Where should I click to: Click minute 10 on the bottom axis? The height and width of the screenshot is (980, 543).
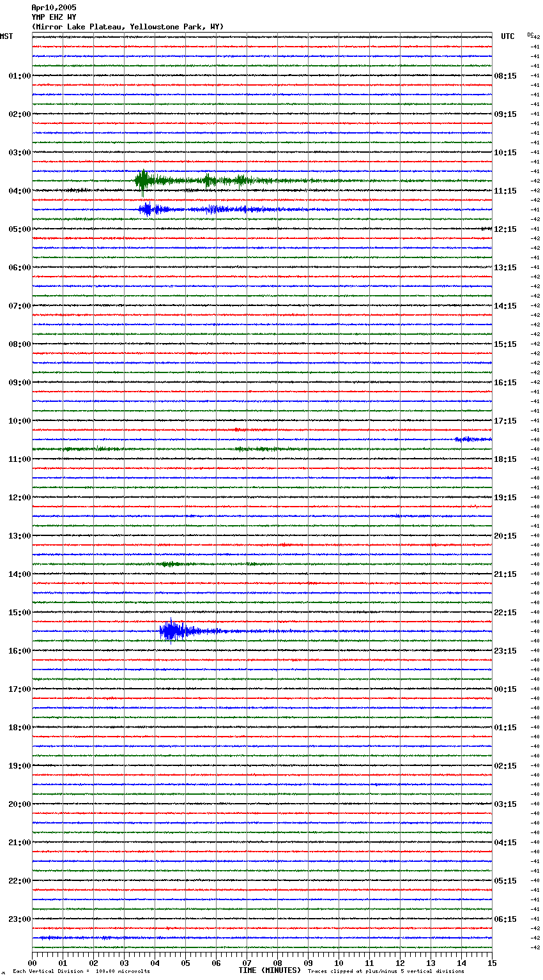pos(339,963)
